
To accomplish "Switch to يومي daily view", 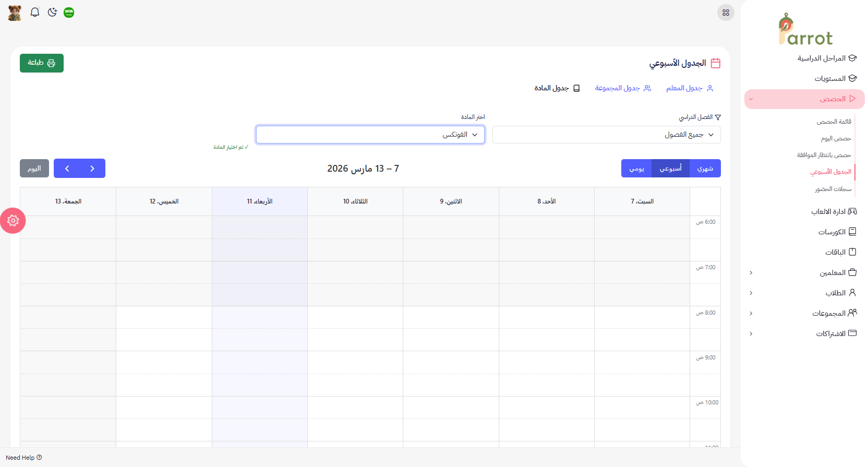I will 636,169.
